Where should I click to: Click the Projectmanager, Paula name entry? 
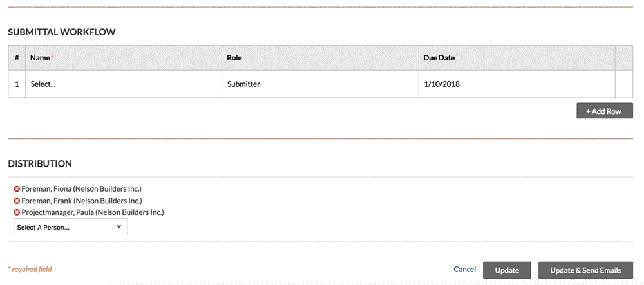pyautogui.click(x=93, y=212)
